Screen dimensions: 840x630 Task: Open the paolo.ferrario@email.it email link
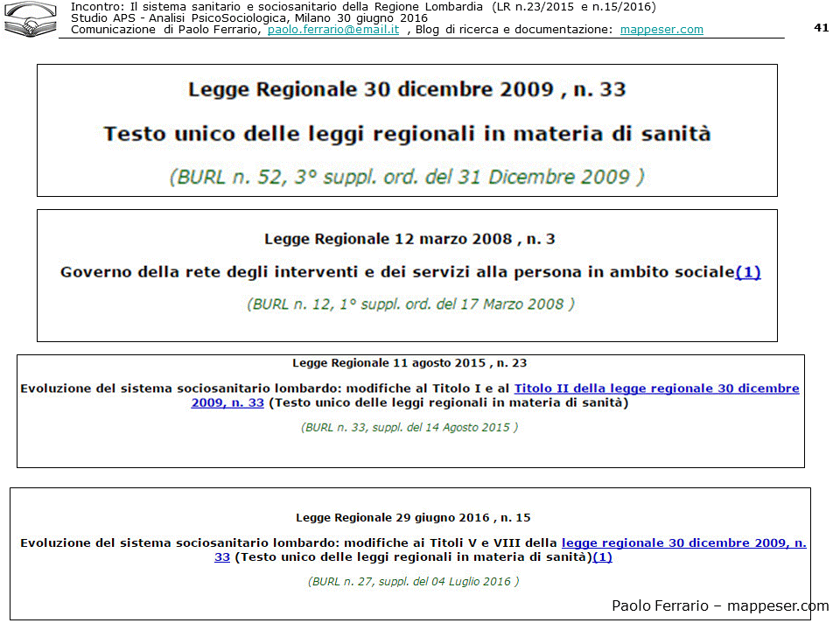(x=333, y=29)
